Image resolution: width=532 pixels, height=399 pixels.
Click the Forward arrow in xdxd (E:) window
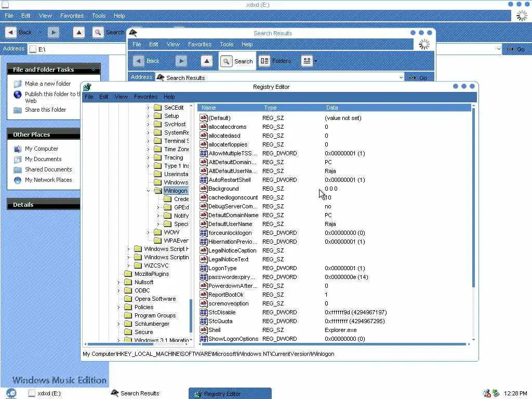tap(54, 32)
